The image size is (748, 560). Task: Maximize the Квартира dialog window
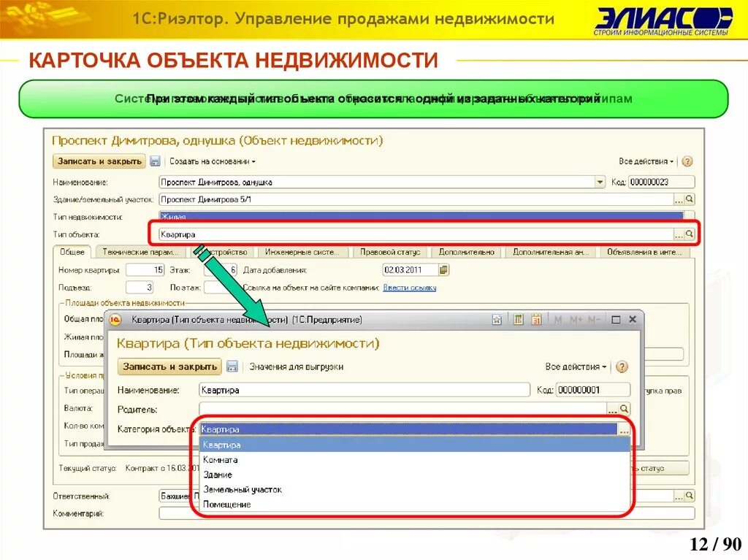coord(616,320)
